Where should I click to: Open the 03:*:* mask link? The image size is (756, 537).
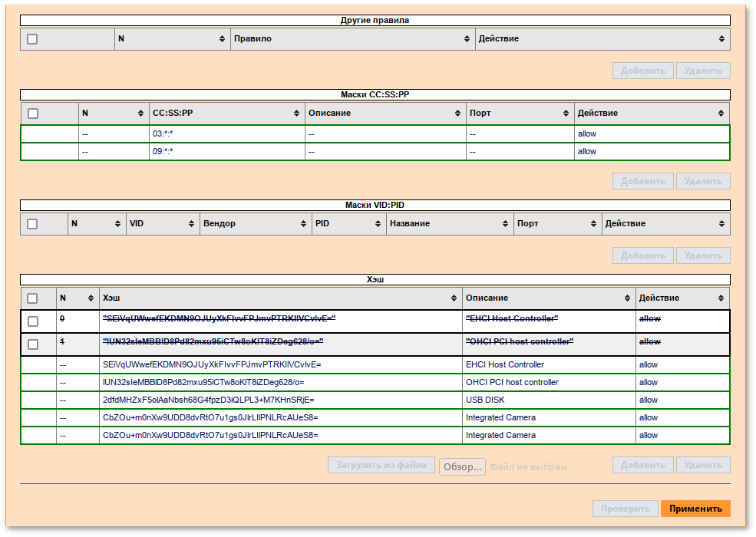point(163,134)
